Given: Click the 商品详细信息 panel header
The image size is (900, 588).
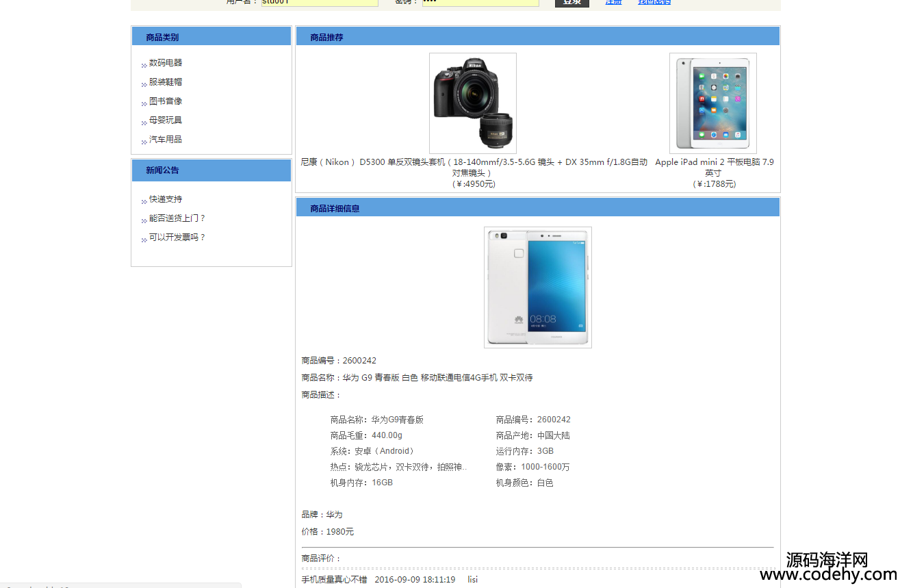Looking at the screenshot, I should tap(538, 208).
